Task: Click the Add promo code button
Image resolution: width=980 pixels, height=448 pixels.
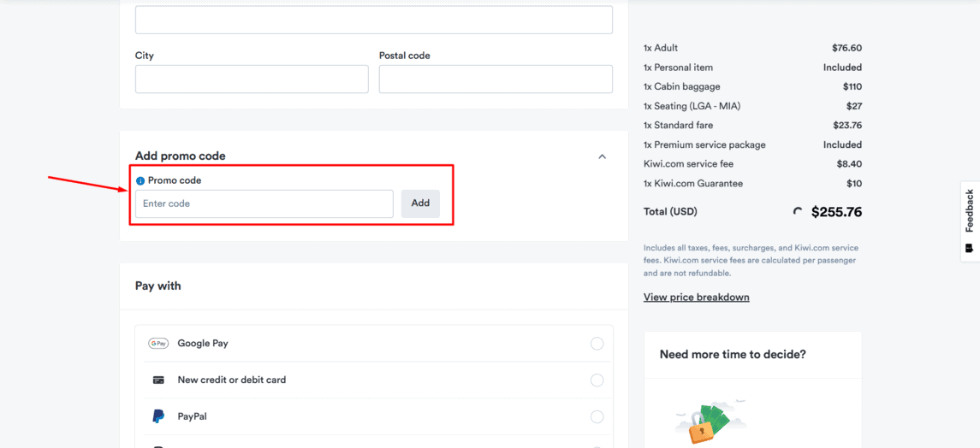Action: (420, 203)
